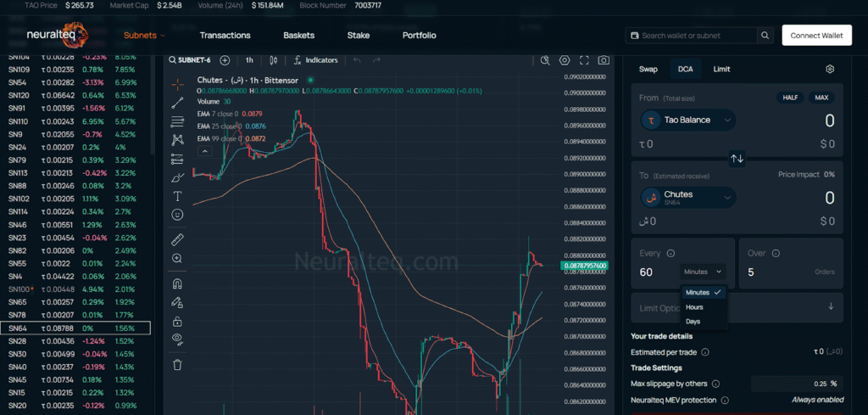The height and width of the screenshot is (415, 868).
Task: Select the crosshair cursor tool
Action: pos(177,84)
